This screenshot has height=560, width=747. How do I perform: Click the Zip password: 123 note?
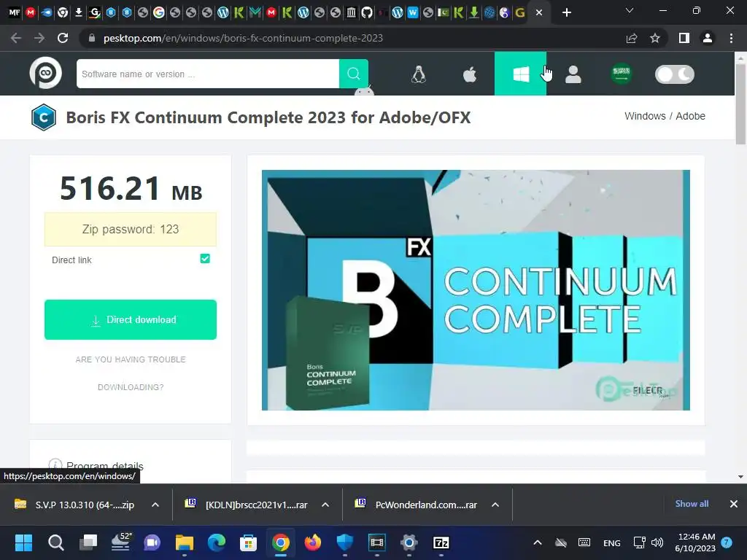click(x=131, y=229)
